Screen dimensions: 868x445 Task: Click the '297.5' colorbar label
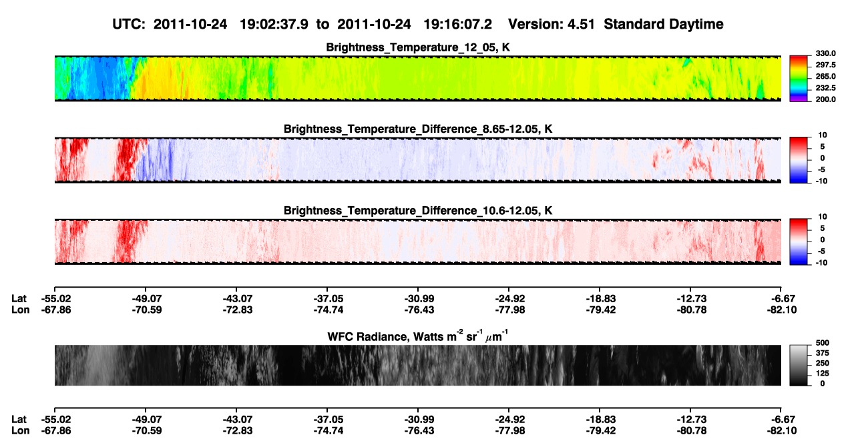825,65
